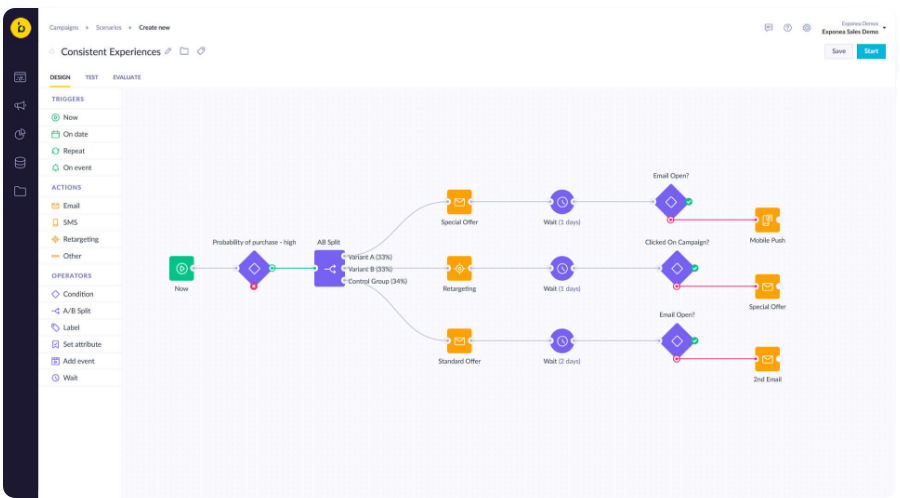Open the help question mark icon
Image resolution: width=900 pixels, height=498 pixels.
pos(788,28)
